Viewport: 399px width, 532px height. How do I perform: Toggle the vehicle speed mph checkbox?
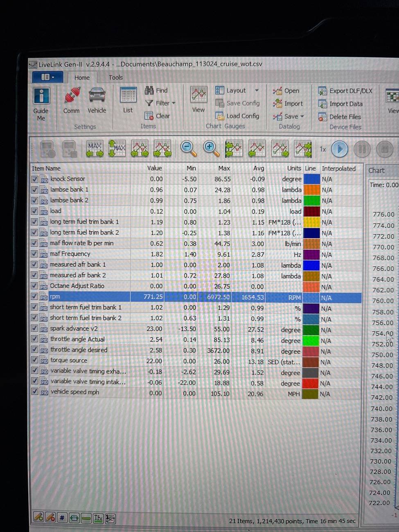click(35, 392)
